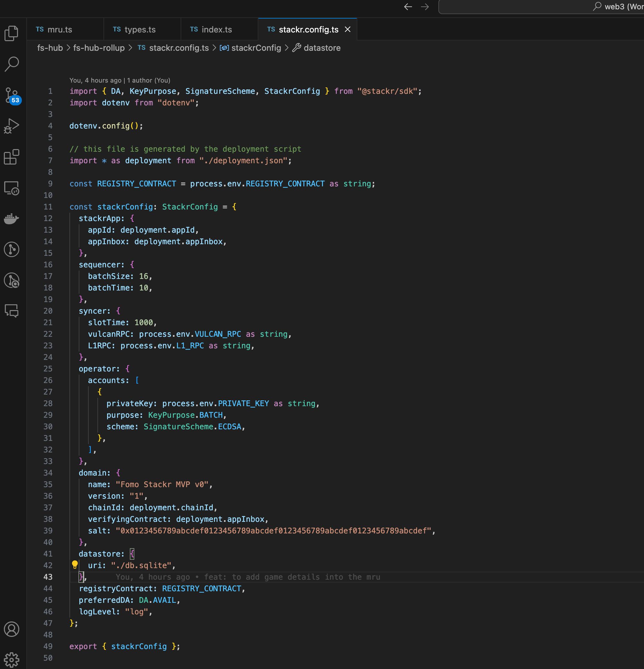
Task: Click the verifyingContract property on line 38
Action: pyautogui.click(x=129, y=520)
